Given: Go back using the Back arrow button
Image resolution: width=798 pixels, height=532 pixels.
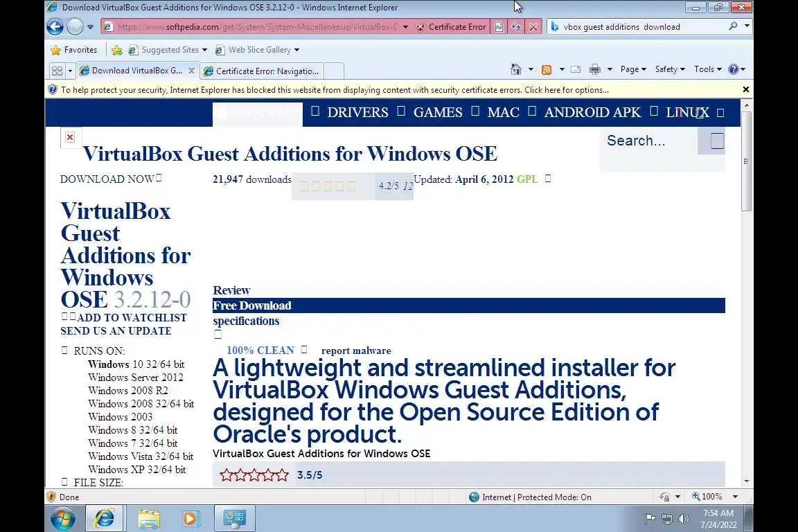Looking at the screenshot, I should click(x=55, y=26).
